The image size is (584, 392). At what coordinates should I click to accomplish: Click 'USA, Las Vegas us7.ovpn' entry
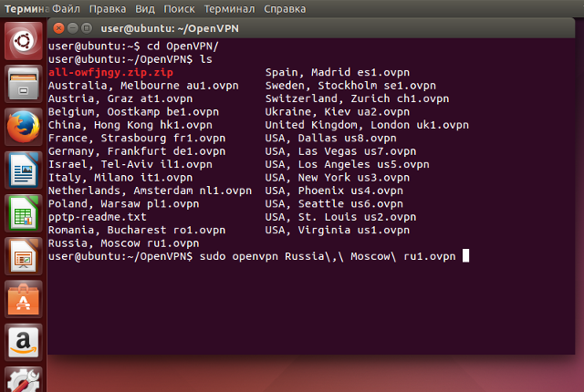point(340,151)
